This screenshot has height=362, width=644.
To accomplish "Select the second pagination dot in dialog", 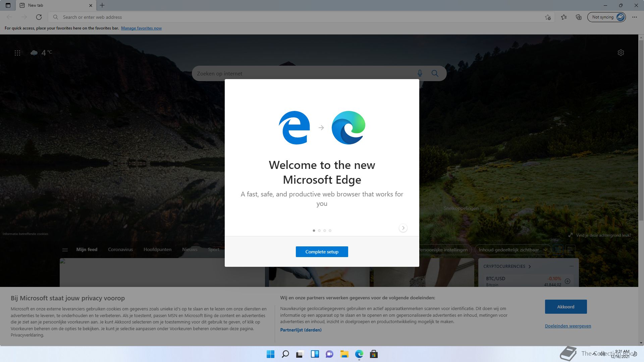I will pyautogui.click(x=319, y=231).
